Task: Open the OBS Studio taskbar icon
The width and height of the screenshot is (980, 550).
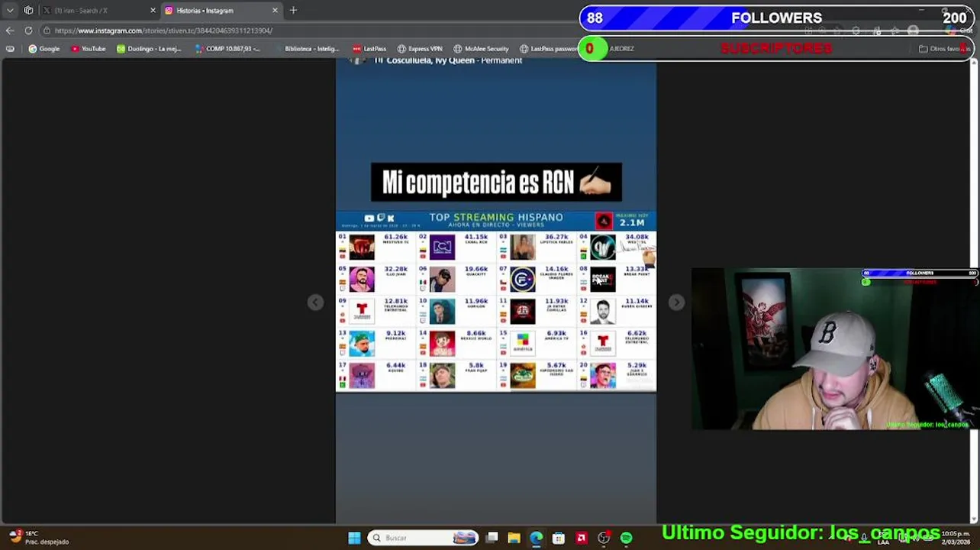Action: click(x=604, y=538)
